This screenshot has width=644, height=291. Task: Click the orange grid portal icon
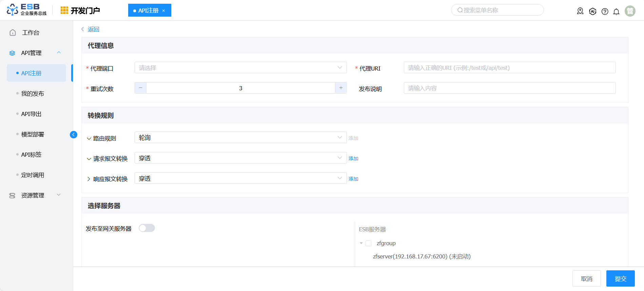[x=64, y=11]
